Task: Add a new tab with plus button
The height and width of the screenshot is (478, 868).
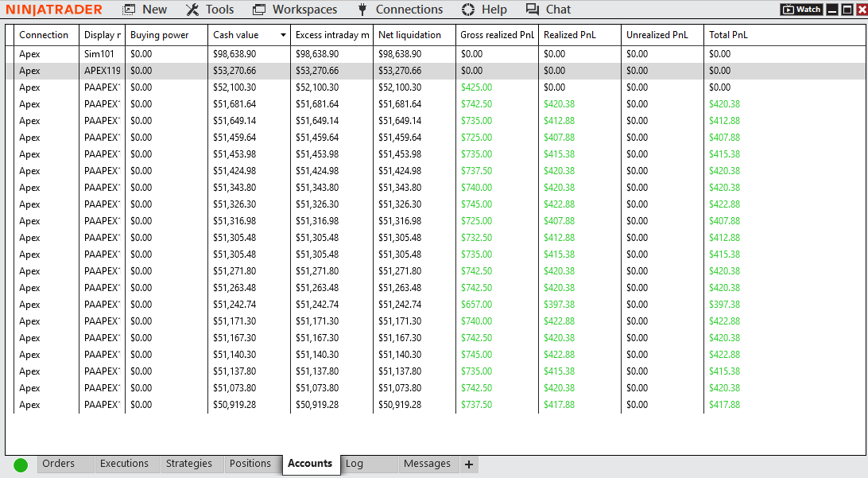Action: point(469,464)
